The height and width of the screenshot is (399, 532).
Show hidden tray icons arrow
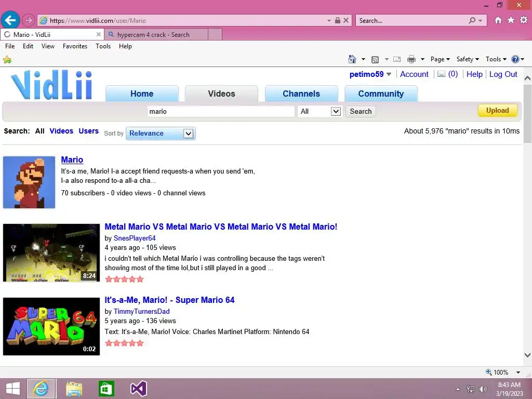[x=458, y=389]
